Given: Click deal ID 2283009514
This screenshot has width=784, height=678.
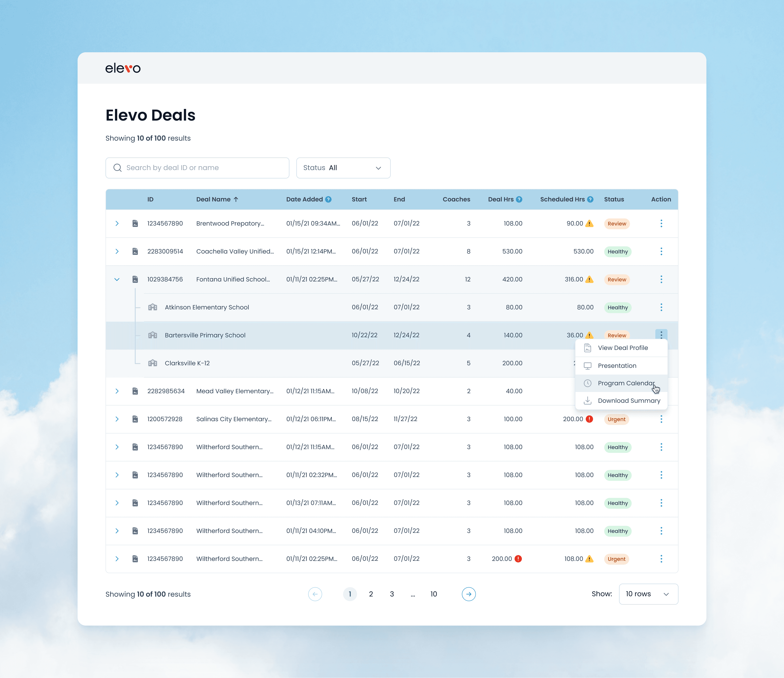Looking at the screenshot, I should [165, 252].
